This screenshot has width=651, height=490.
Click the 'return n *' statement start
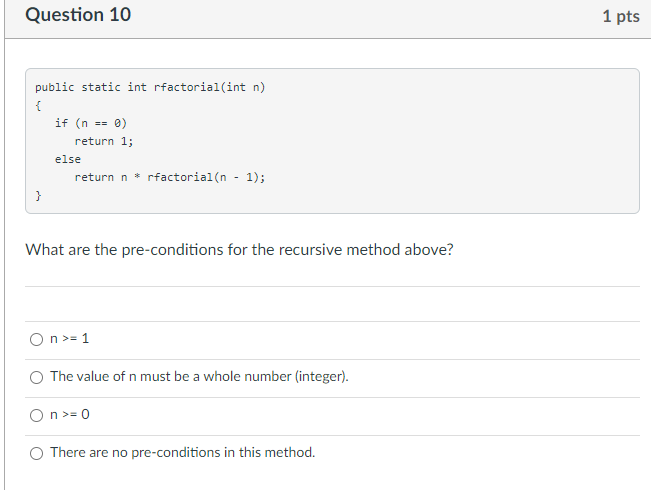(108, 177)
